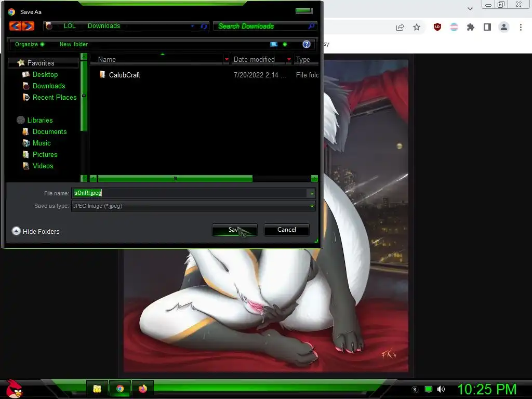Click the magnifier icon in Search Downloads
This screenshot has height=399, width=532.
click(x=311, y=26)
